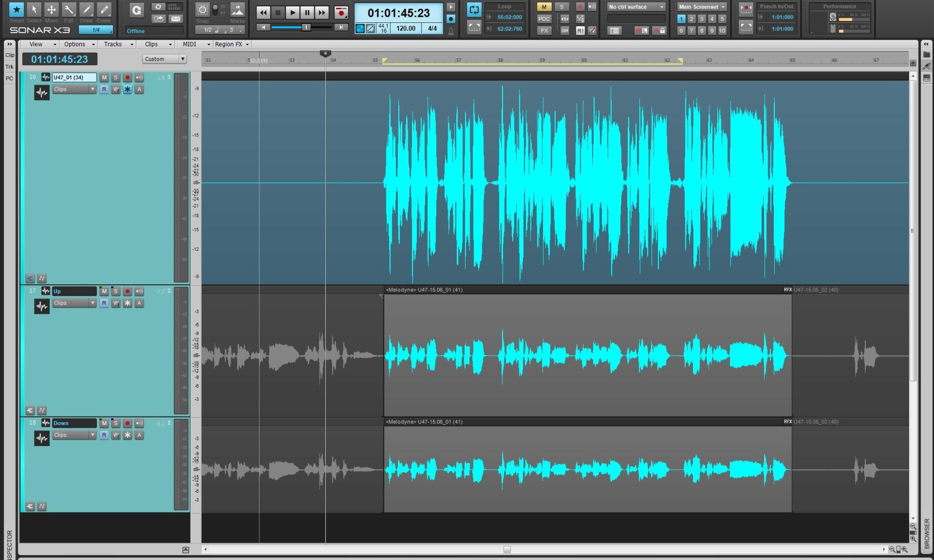
Task: Click the envelope mail icon
Action: coord(176,19)
